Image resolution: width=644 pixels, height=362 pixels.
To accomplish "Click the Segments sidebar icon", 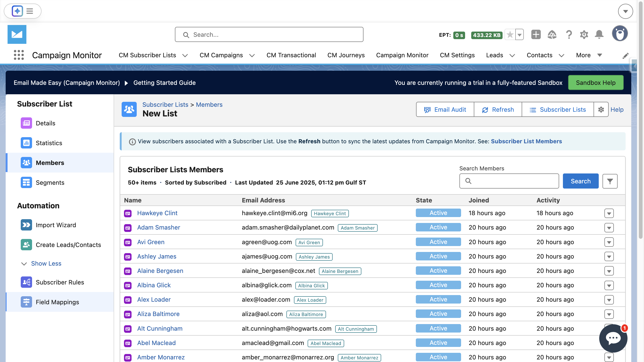I will point(26,182).
